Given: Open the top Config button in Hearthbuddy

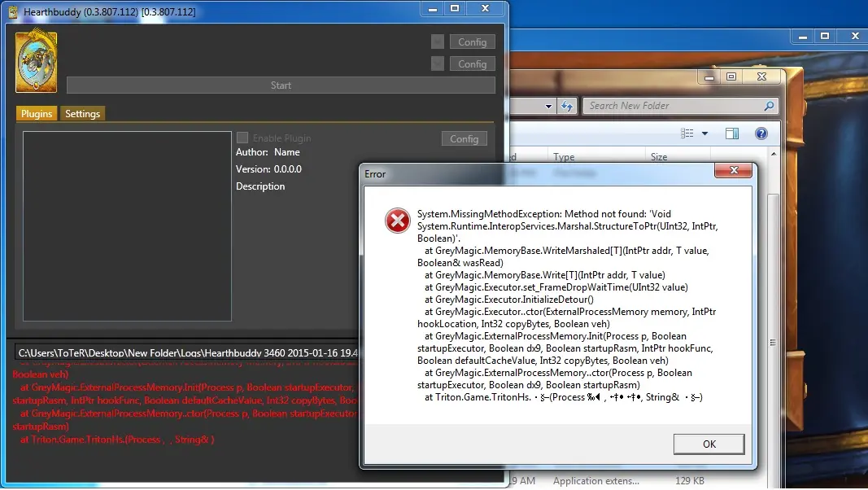Looking at the screenshot, I should [472, 42].
